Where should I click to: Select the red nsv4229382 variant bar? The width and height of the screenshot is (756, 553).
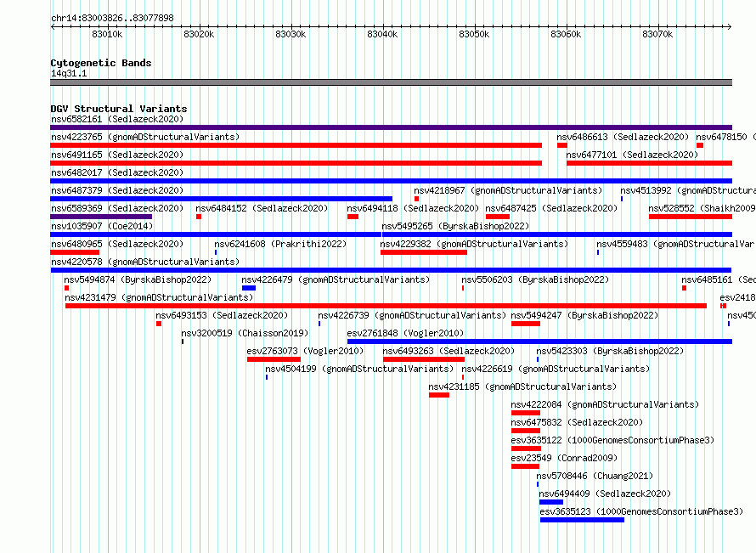coord(424,252)
